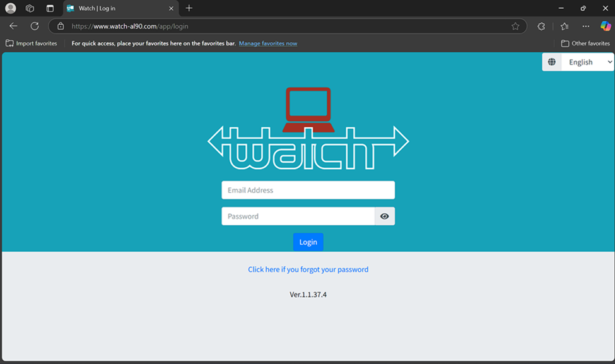Launch Copilot from toolbar icon
This screenshot has height=364, width=615.
[606, 26]
